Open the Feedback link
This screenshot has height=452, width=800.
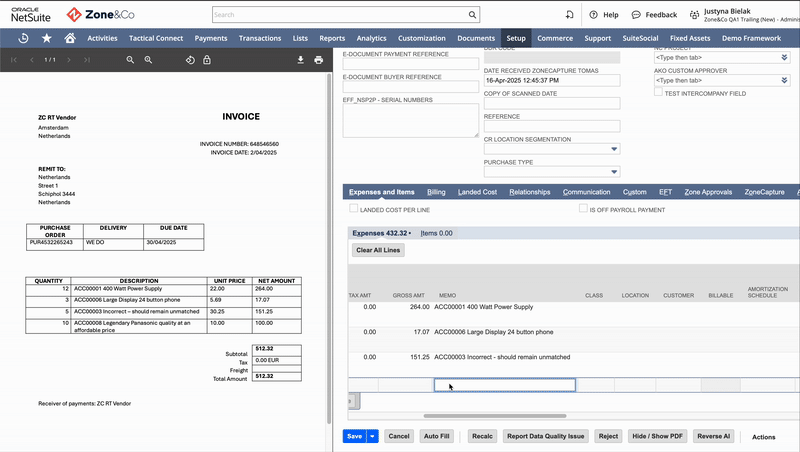coord(655,15)
